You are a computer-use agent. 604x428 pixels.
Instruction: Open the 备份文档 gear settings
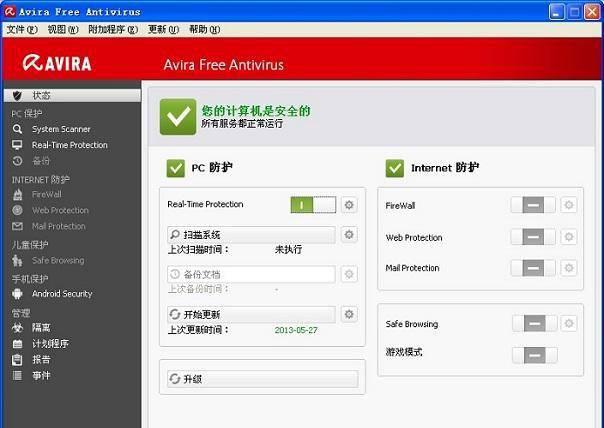(349, 274)
